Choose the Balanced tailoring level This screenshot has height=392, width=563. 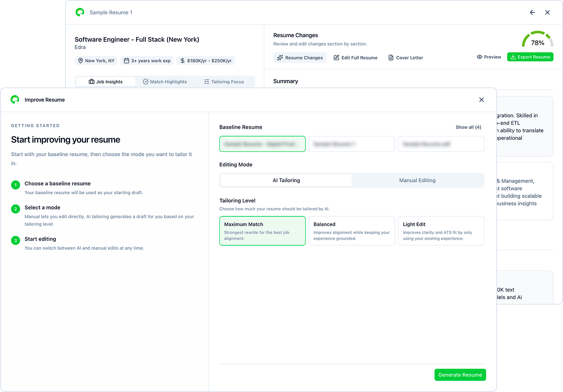[352, 231]
